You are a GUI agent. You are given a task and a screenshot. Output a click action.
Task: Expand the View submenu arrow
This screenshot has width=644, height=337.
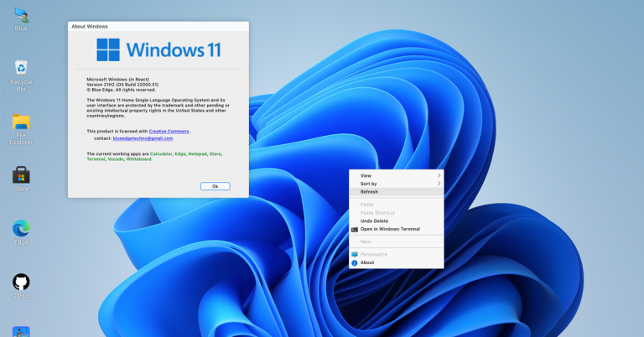coord(439,175)
